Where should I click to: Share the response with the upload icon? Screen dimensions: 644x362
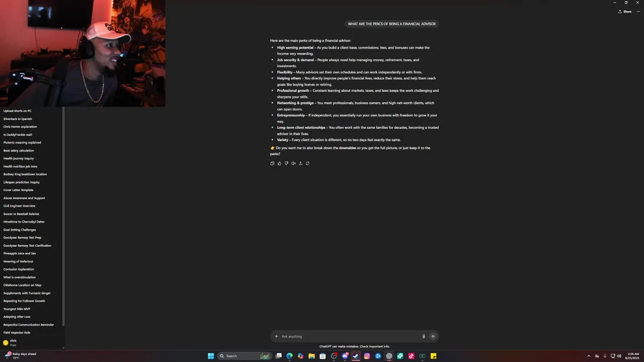click(300, 163)
